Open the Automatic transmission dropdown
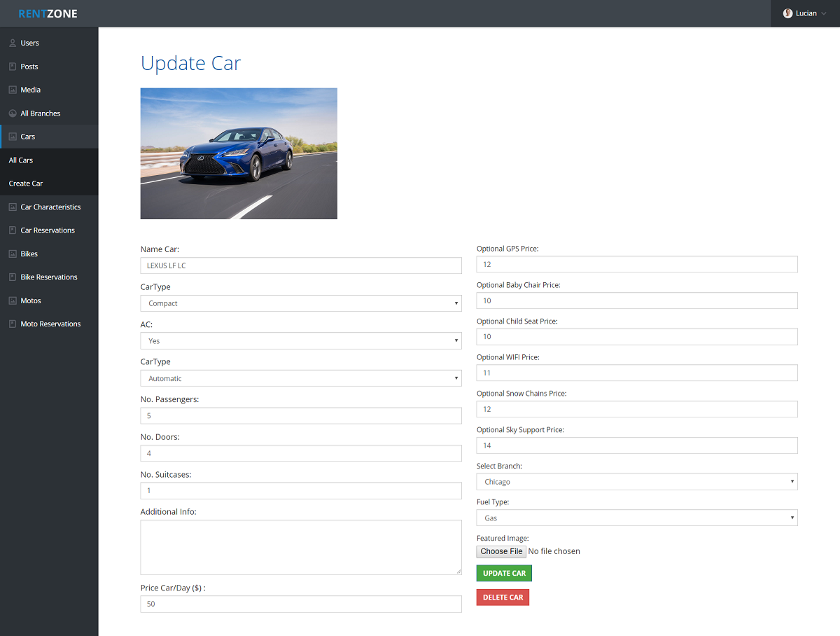 pos(301,378)
